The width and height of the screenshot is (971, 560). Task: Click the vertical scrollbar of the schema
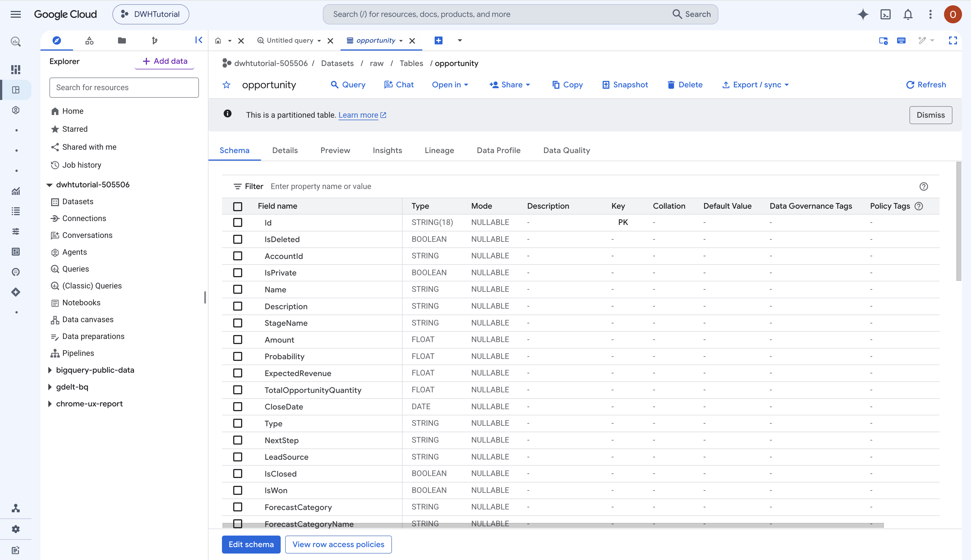point(959,221)
